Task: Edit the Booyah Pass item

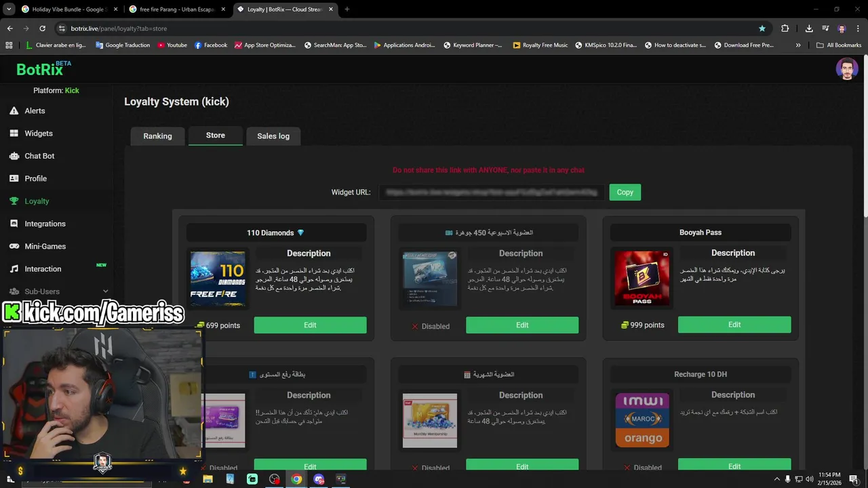Action: pos(734,325)
